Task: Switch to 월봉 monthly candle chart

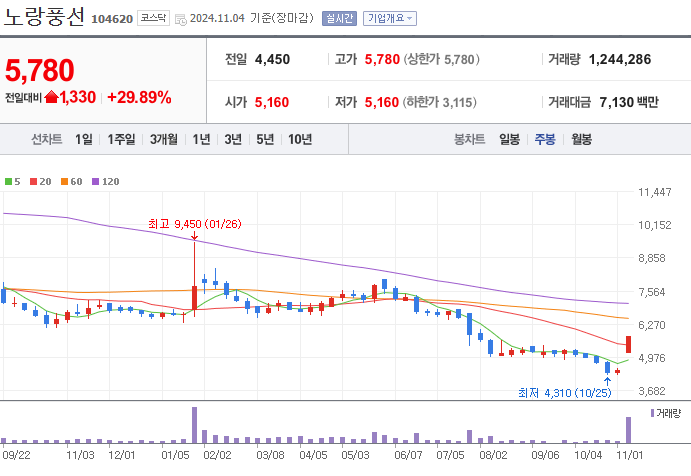Action: click(x=582, y=140)
